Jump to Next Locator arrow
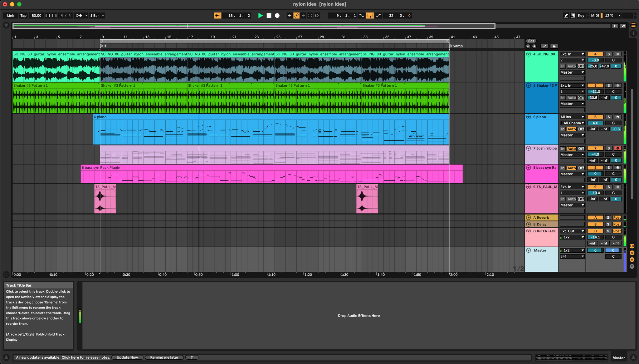The height and width of the screenshot is (364, 639). pyautogui.click(x=534, y=46)
